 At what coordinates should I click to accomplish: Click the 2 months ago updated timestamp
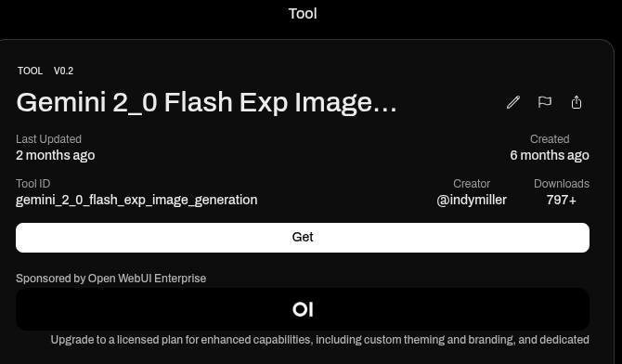[x=55, y=155]
